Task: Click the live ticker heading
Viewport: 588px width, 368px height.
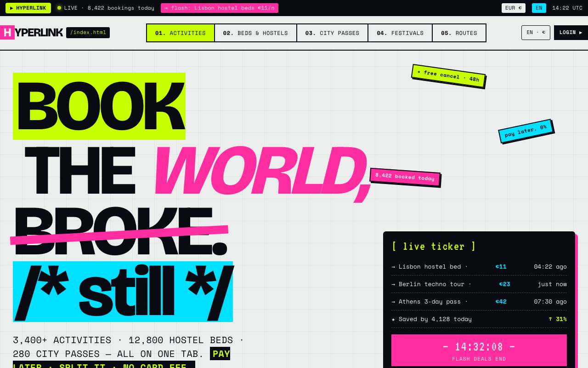Action: pyautogui.click(x=434, y=247)
